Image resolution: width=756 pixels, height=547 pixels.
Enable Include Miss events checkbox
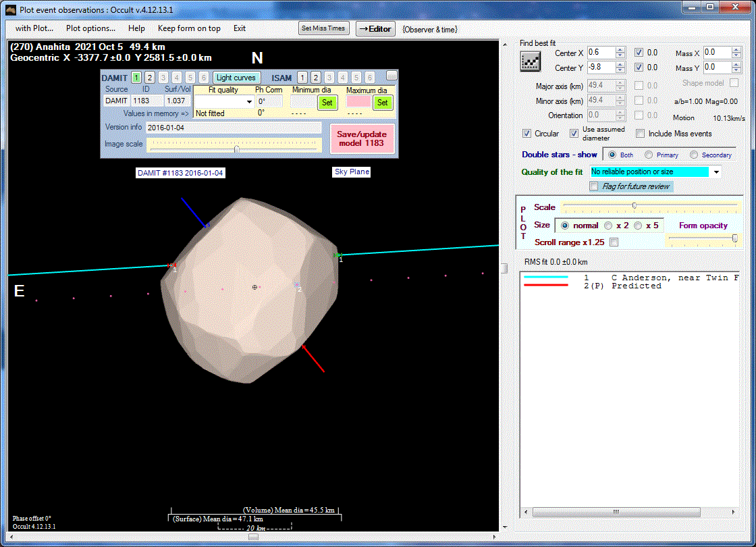tap(641, 134)
